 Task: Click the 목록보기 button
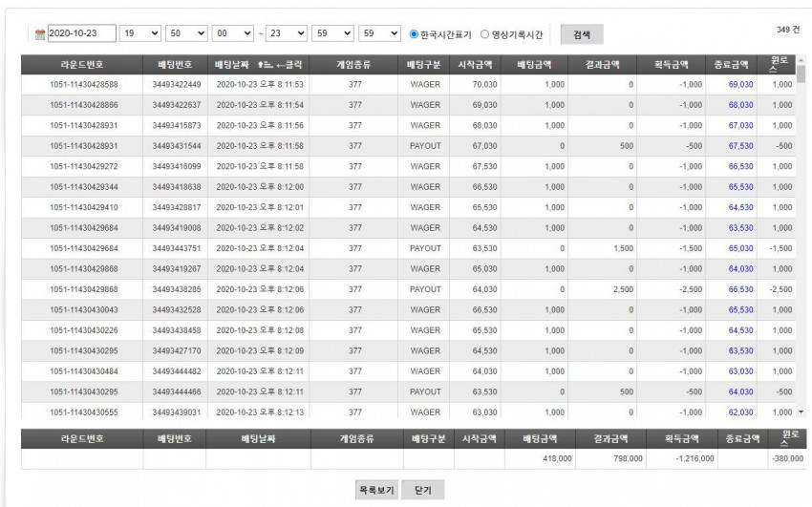click(376, 490)
